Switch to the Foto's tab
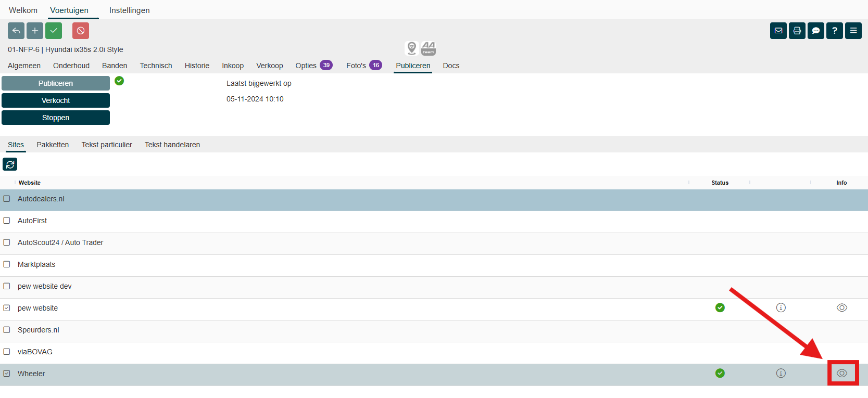868x398 pixels. click(x=356, y=66)
